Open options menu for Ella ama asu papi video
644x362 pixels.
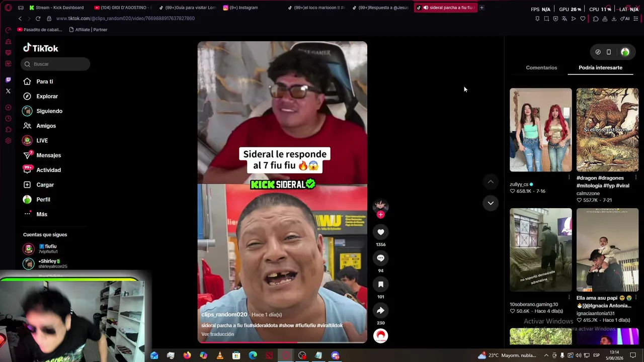pyautogui.click(x=636, y=298)
